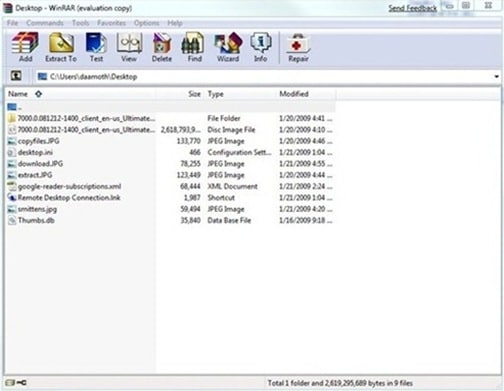Click the 68,444 size value
Viewport: 504px width, 391px height.
pyautogui.click(x=190, y=186)
